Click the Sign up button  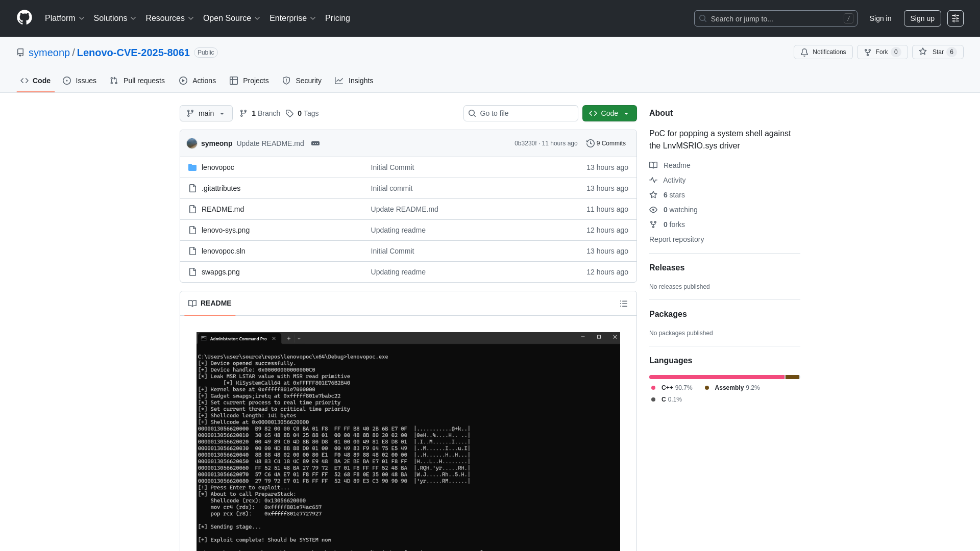922,18
